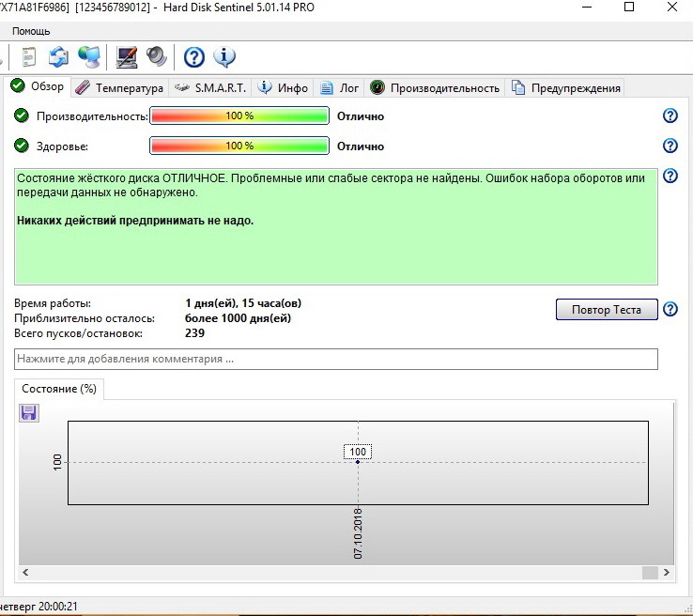The height and width of the screenshot is (616, 693).
Task: Click help icon next to Производительность row
Action: [670, 115]
